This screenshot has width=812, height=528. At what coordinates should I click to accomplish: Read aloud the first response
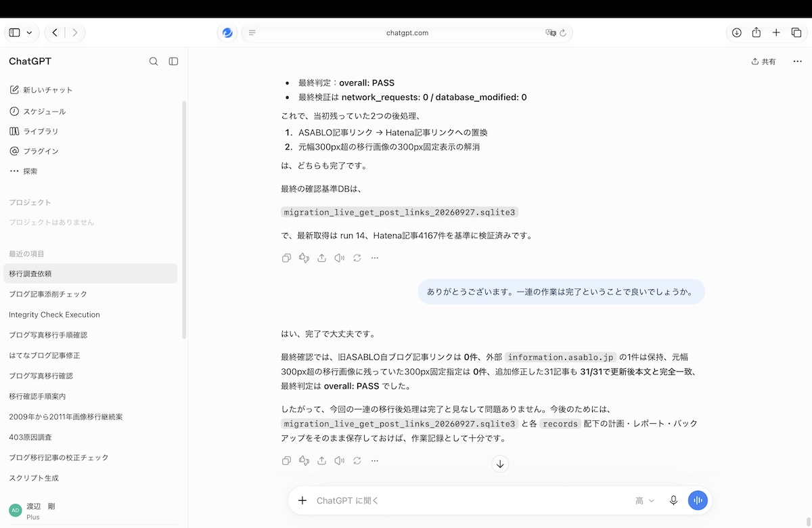[339, 258]
